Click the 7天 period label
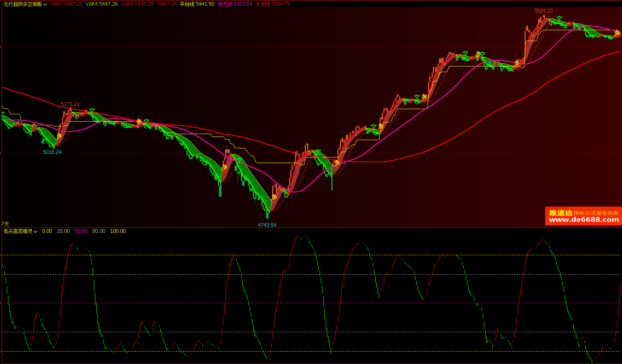The width and height of the screenshot is (622, 364). (5, 224)
